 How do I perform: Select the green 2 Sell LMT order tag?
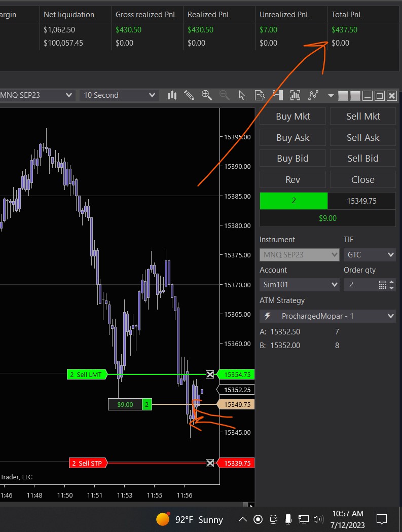click(x=87, y=374)
